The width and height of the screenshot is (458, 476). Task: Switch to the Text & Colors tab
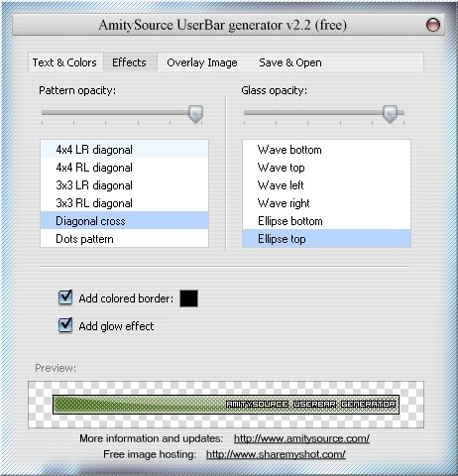click(x=64, y=62)
